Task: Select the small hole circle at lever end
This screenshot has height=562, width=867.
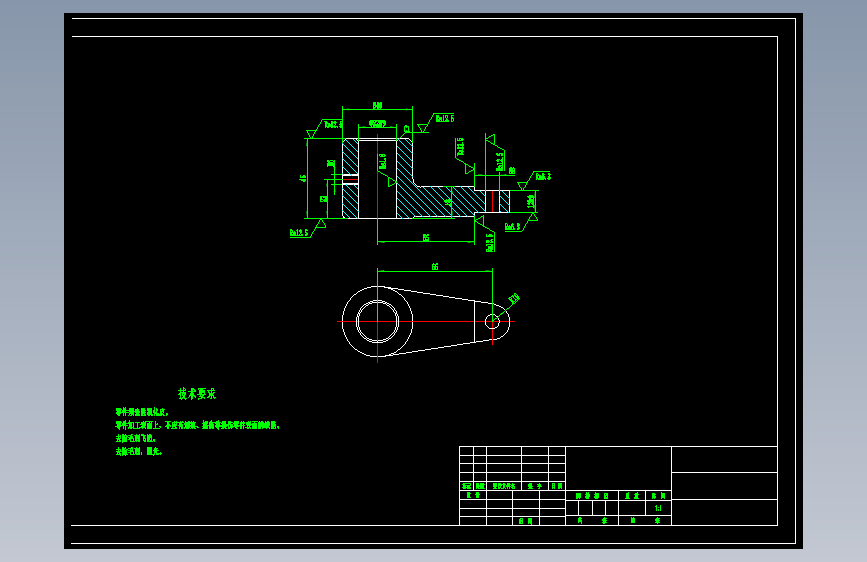Action: click(x=492, y=321)
